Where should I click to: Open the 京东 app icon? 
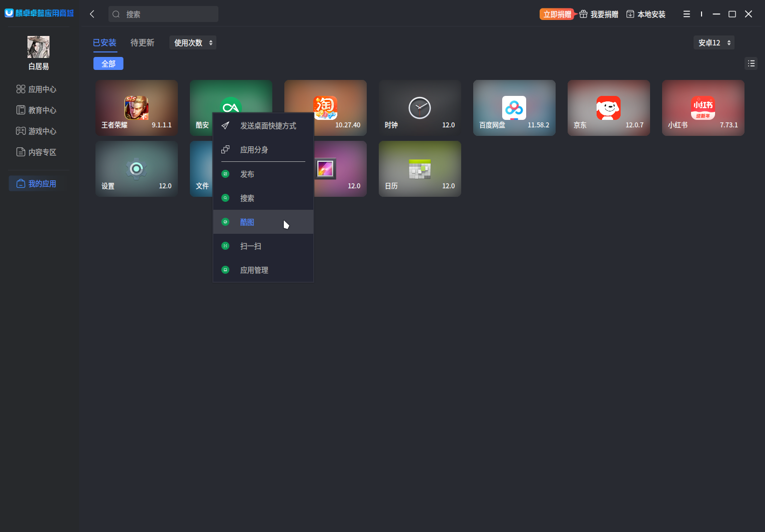pyautogui.click(x=609, y=108)
